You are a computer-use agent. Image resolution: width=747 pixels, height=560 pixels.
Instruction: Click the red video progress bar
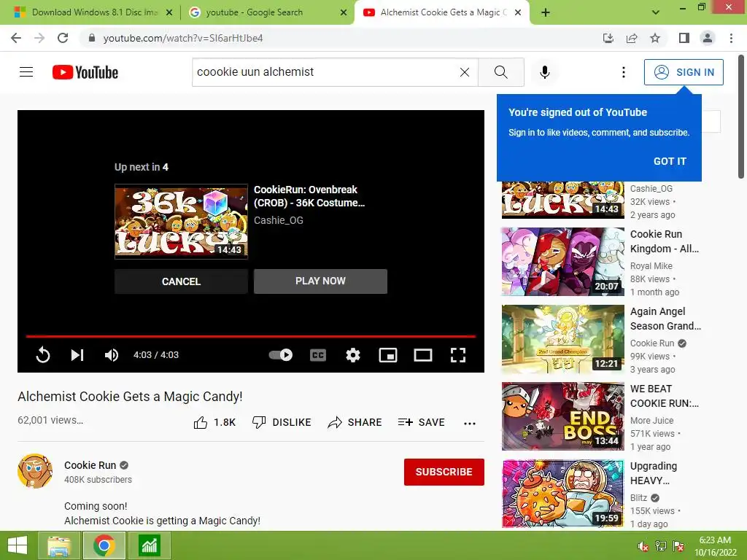(x=251, y=336)
